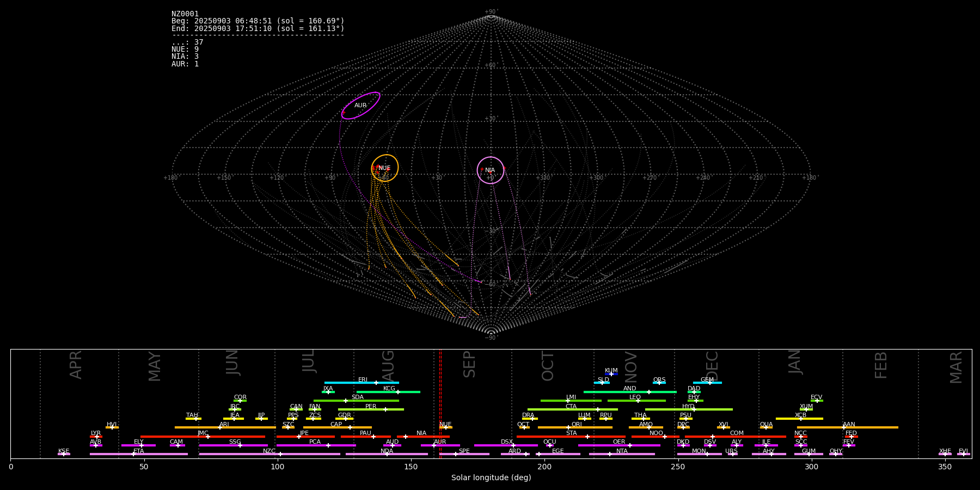This screenshot has height=490, width=980.
Task: Select the ETA shower bar in timeline
Action: coord(139,454)
